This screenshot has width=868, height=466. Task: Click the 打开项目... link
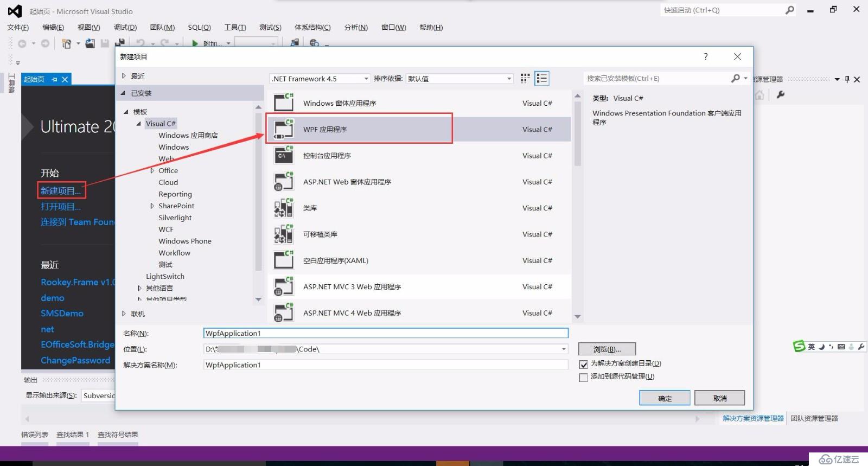tap(61, 207)
